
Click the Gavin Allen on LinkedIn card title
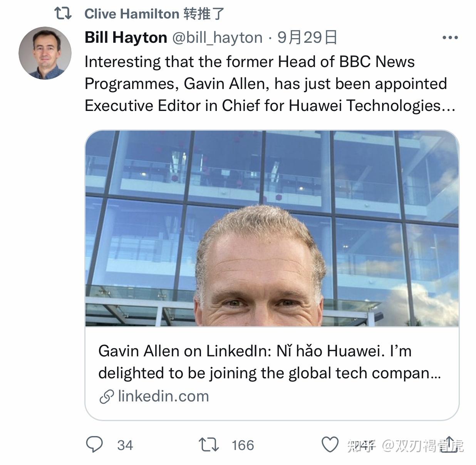[x=255, y=351]
